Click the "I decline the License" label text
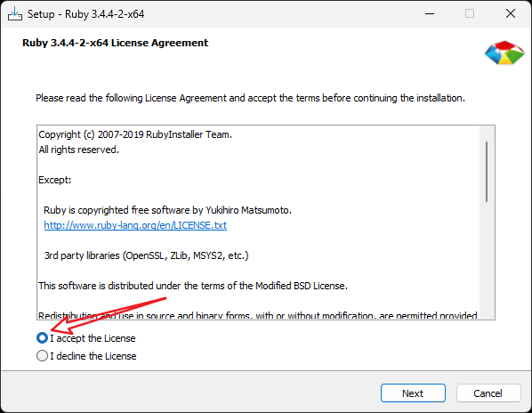Viewport: 532px width, 413px height. (x=93, y=356)
